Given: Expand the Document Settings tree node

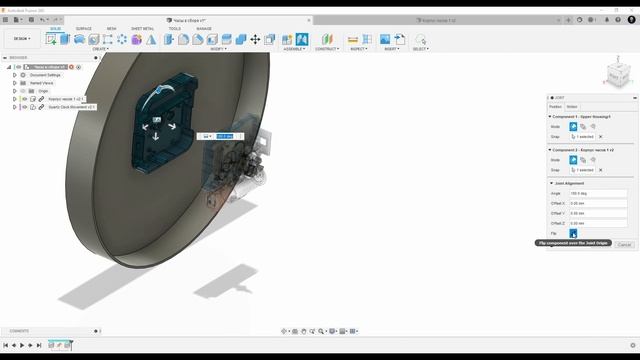Looking at the screenshot, I should [15, 75].
